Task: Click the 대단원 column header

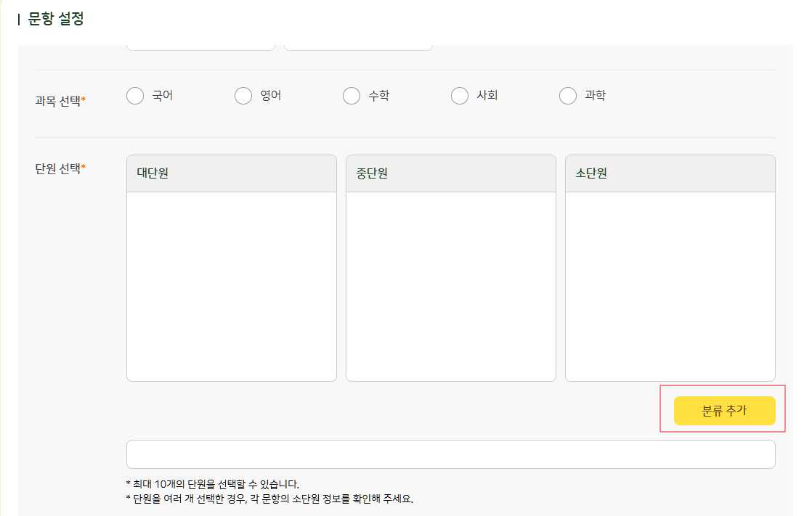Action: tap(232, 173)
